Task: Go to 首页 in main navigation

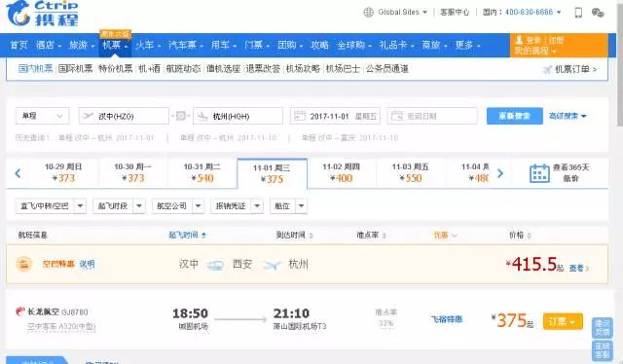Action: pyautogui.click(x=18, y=45)
